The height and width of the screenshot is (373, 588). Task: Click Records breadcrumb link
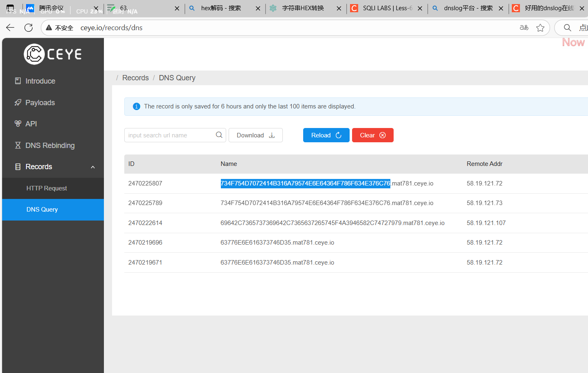click(135, 78)
